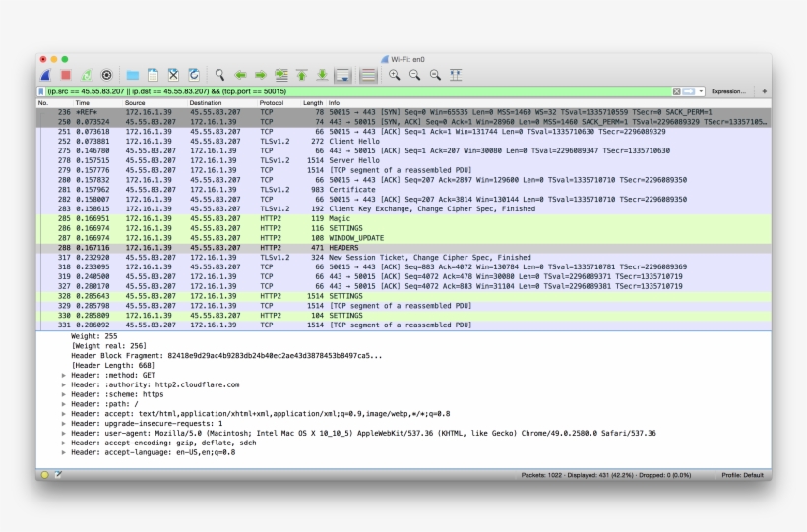Image resolution: width=807 pixels, height=532 pixels.
Task: Click the Packets: 1022 status text
Action: [606, 475]
